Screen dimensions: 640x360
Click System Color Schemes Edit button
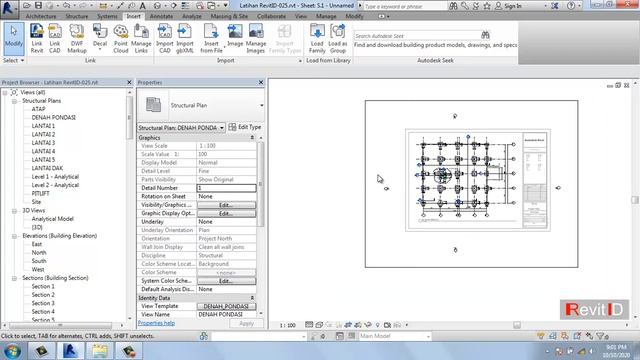tap(227, 281)
